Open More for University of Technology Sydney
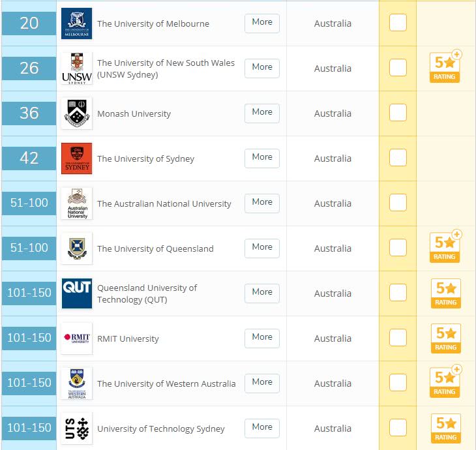Image resolution: width=476 pixels, height=450 pixels. (262, 428)
